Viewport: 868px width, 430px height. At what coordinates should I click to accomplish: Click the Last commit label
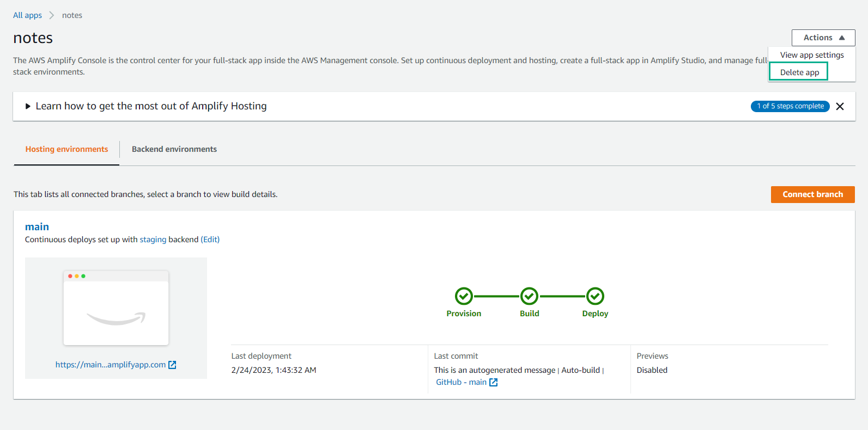pyautogui.click(x=456, y=356)
